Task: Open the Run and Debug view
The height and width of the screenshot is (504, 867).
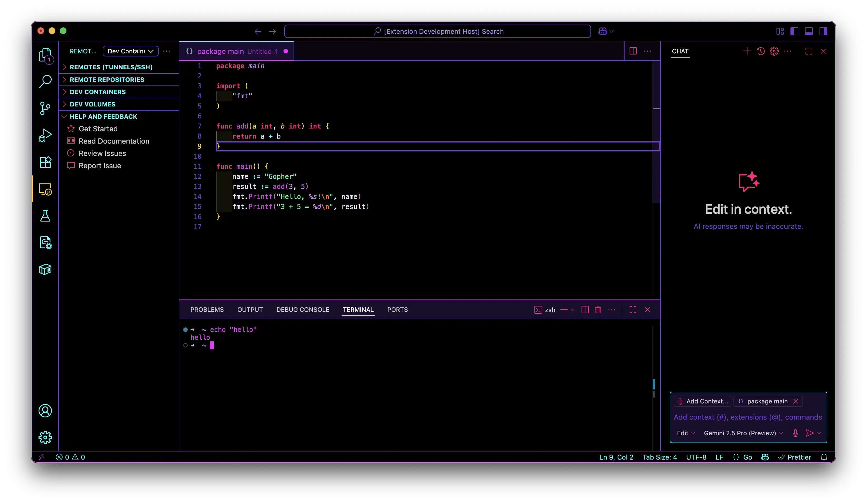Action: [x=45, y=135]
